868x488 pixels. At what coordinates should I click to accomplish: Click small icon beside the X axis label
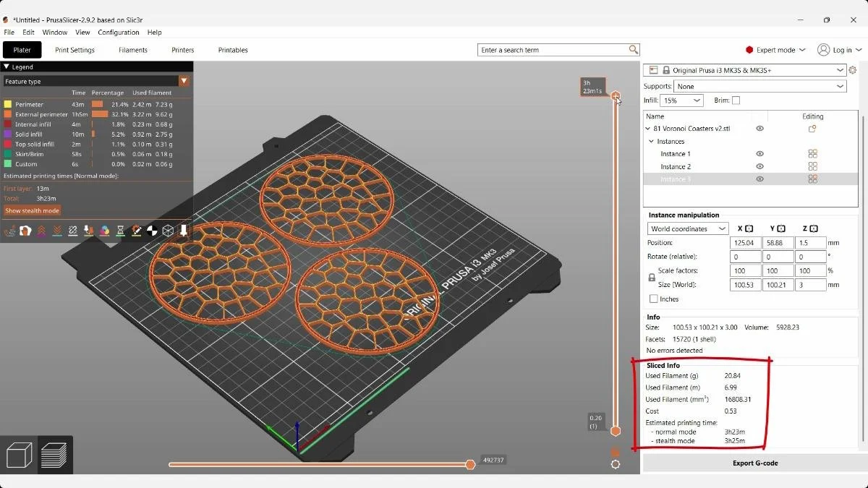click(x=749, y=228)
